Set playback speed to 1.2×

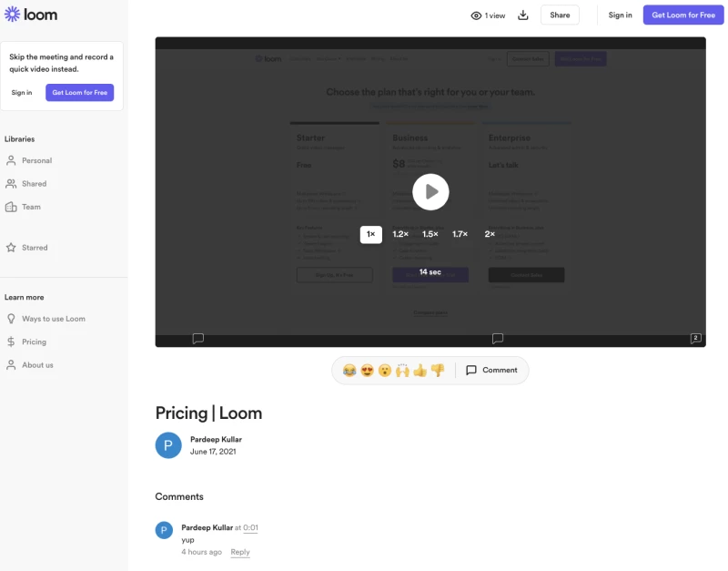(x=400, y=234)
